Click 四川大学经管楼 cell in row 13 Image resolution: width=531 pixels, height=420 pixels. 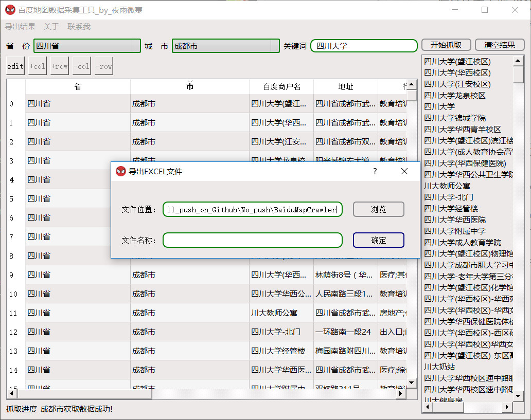pos(281,351)
